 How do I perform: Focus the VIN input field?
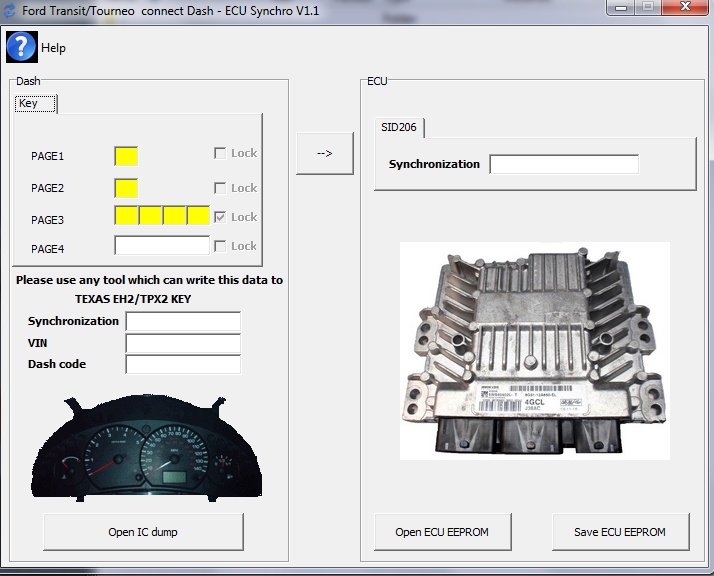point(183,343)
